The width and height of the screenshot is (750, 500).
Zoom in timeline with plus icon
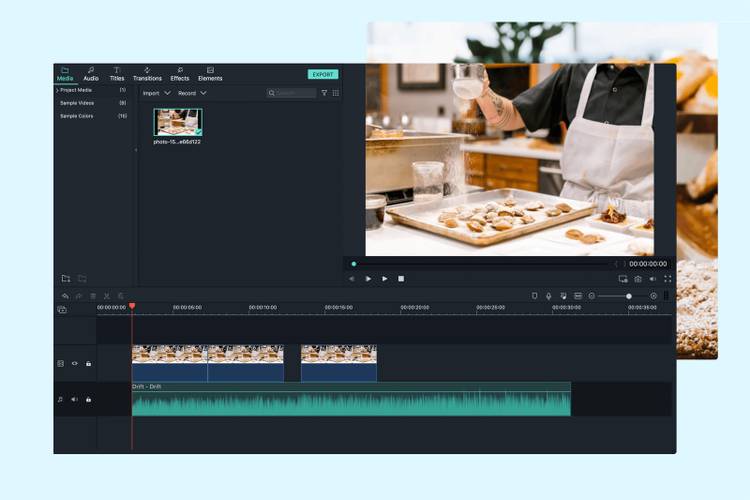click(653, 296)
